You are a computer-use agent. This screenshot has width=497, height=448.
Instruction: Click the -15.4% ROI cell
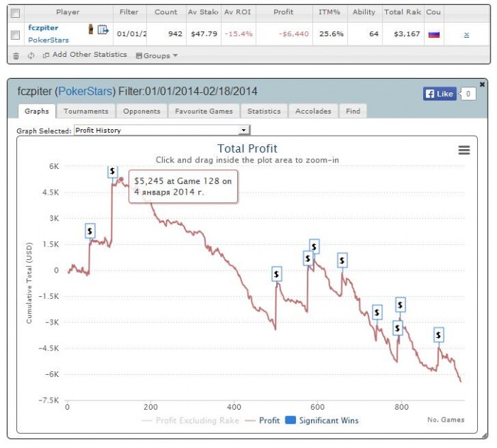click(x=239, y=34)
